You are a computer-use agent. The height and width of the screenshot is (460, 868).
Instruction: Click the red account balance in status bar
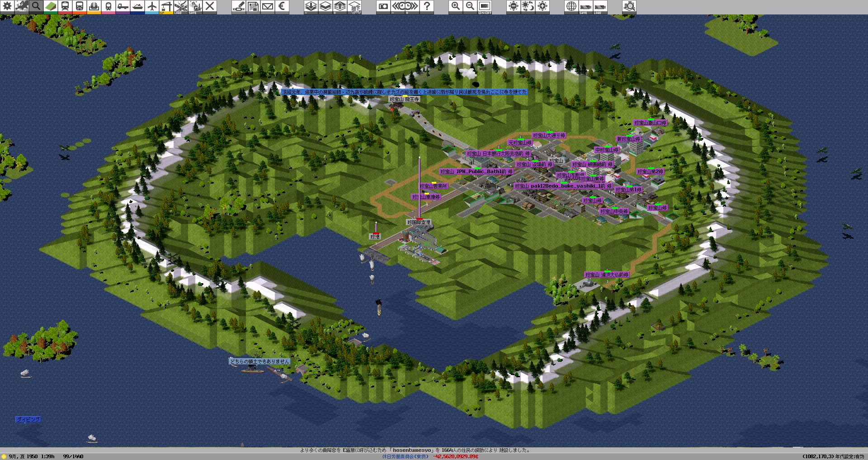pos(456,457)
